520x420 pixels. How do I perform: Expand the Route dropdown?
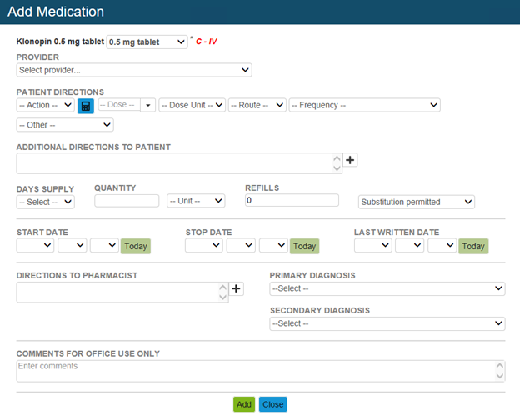click(x=257, y=106)
